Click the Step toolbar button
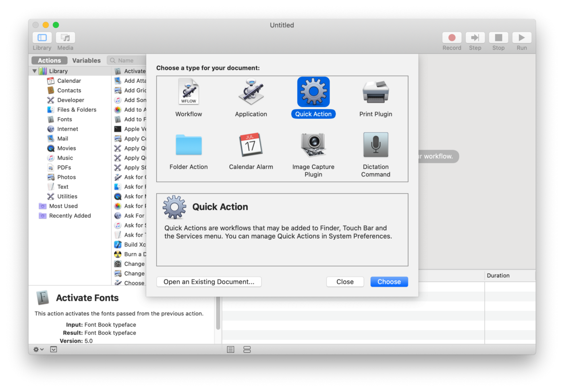 click(x=475, y=38)
